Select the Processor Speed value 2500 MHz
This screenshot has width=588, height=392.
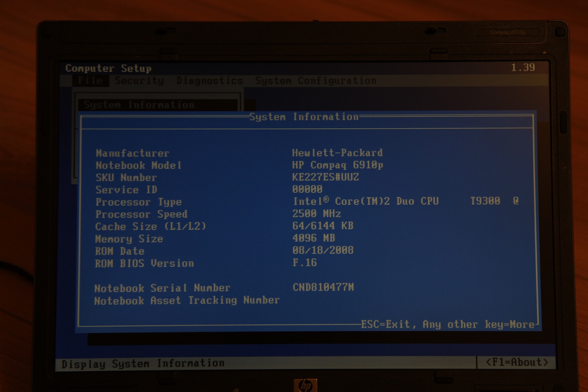pos(317,213)
